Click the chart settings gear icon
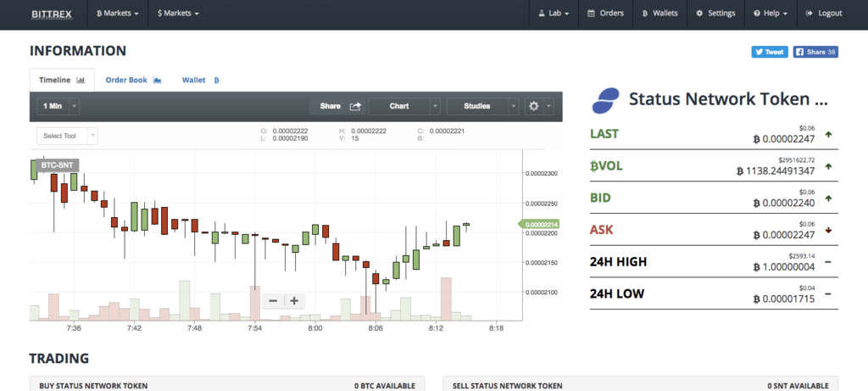Viewport: 868px width, 391px height. pos(534,106)
